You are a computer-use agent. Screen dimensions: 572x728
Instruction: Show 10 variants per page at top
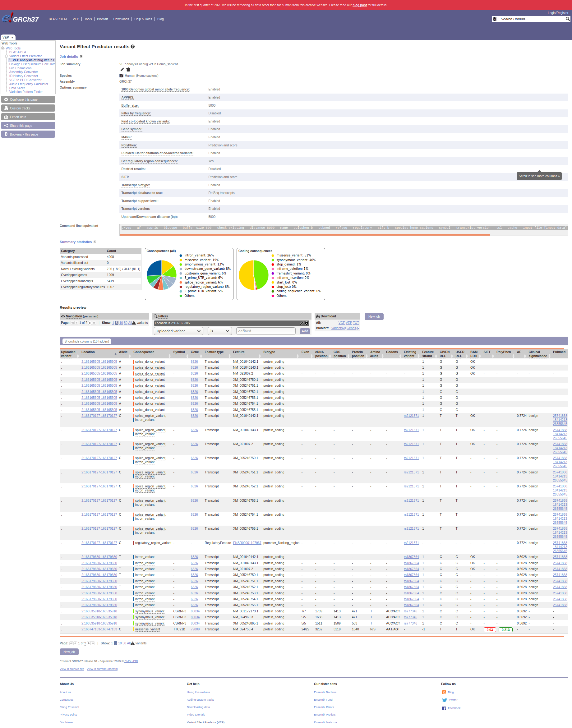coord(121,323)
